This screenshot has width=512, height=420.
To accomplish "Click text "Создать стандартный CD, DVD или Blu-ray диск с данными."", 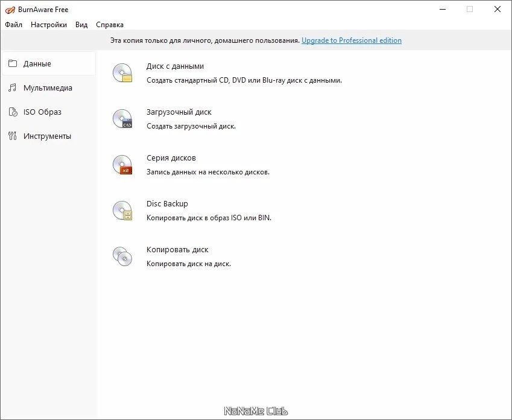I will [244, 80].
